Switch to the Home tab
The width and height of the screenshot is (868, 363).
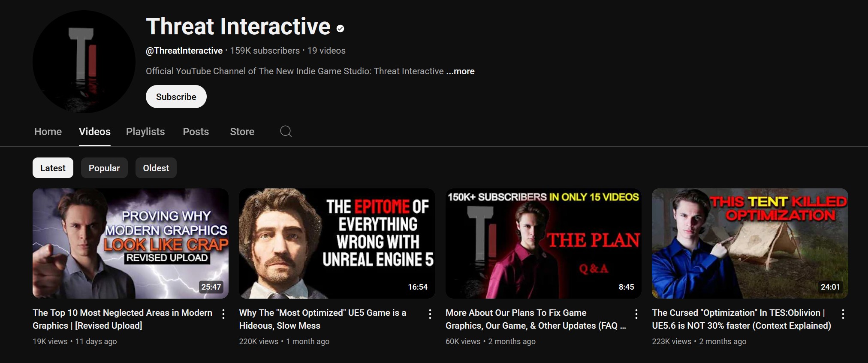48,132
